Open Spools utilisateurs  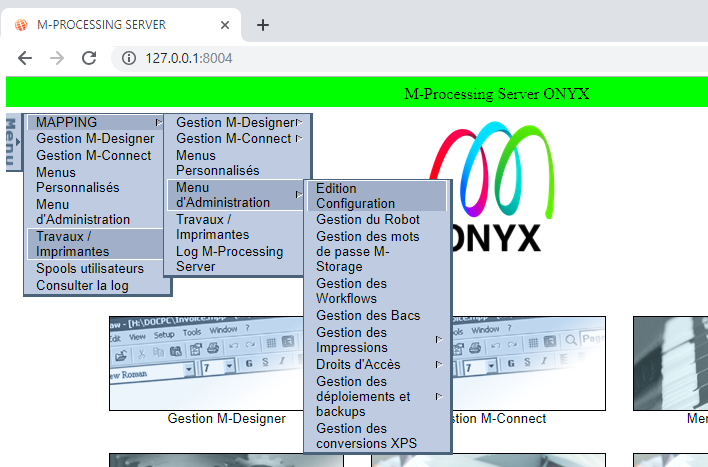pyautogui.click(x=90, y=269)
